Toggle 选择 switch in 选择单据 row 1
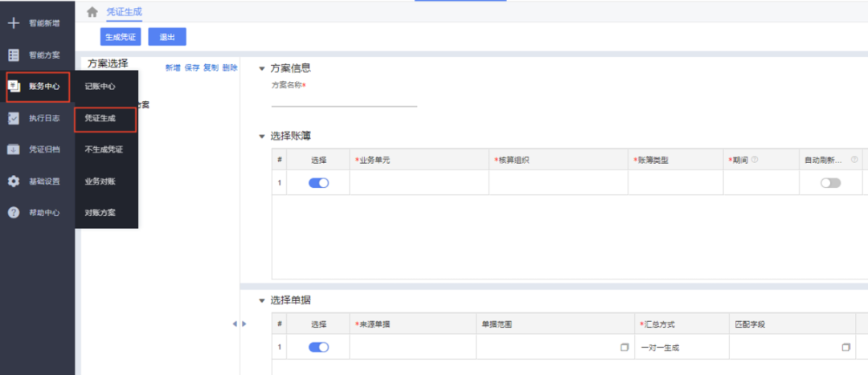 [x=318, y=347]
